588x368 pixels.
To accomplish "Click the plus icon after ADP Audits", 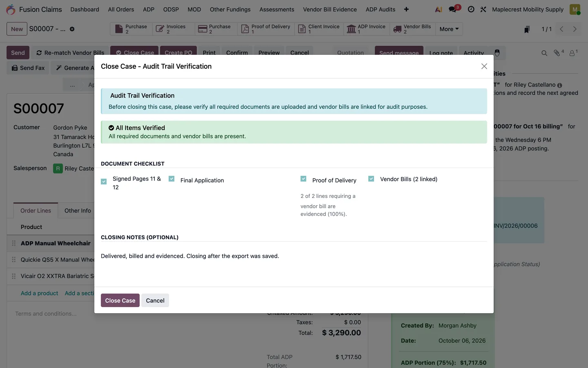I will pyautogui.click(x=406, y=9).
